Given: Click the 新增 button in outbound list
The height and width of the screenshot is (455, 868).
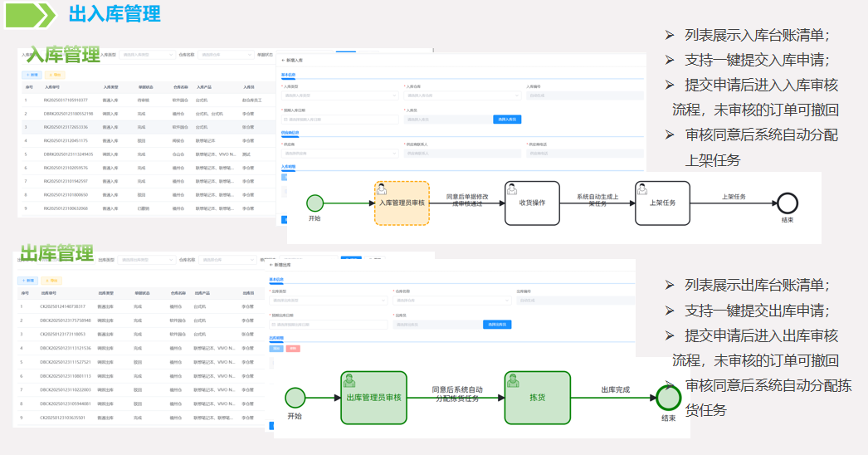Looking at the screenshot, I should [27, 281].
